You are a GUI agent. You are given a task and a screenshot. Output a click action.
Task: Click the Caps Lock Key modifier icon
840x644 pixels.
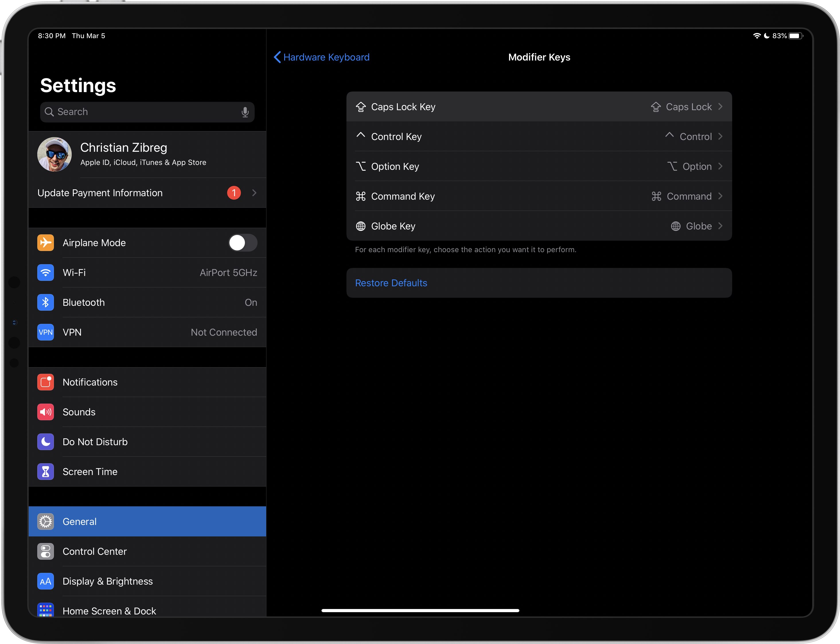click(x=360, y=106)
